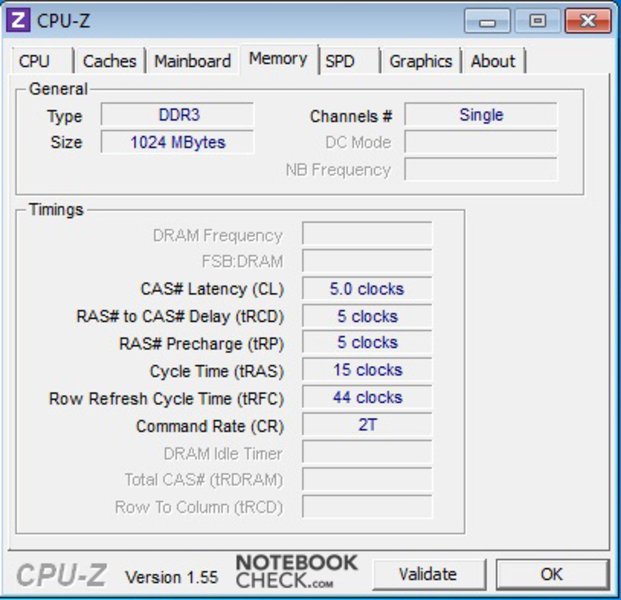Click the Channels # value Single
Screen dimensions: 621x600
[x=481, y=115]
